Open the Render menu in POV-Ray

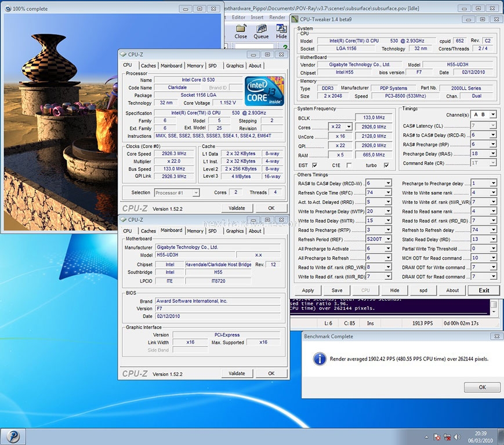277,17
